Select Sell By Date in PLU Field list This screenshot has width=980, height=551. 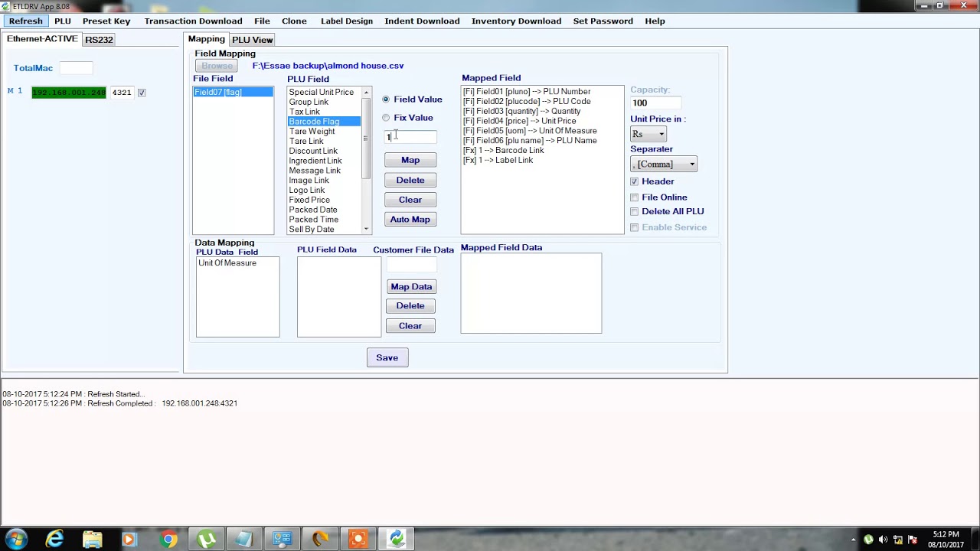click(x=324, y=230)
